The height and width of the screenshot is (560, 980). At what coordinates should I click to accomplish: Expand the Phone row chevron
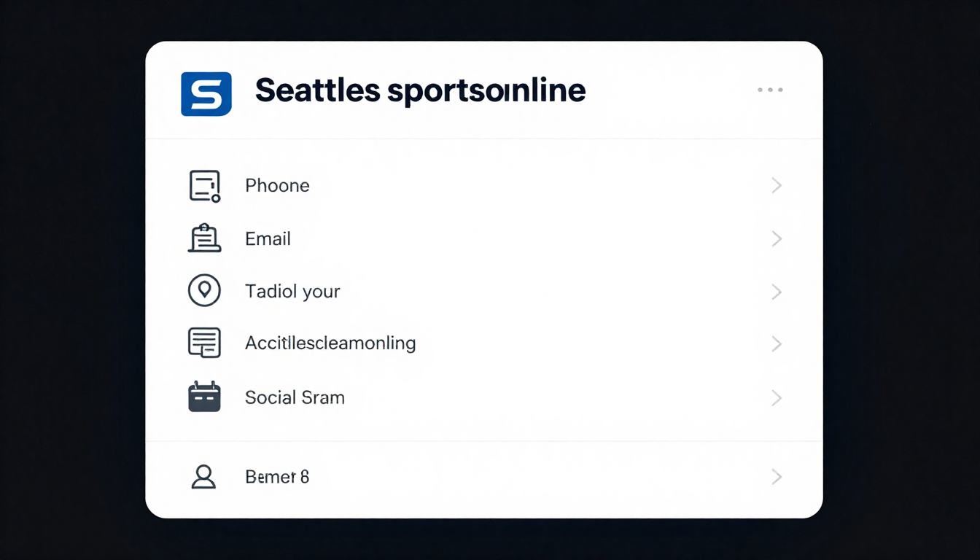777,185
